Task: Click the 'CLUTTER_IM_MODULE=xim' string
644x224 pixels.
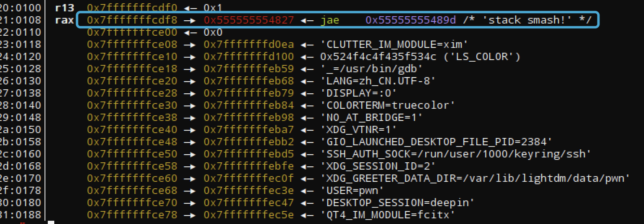Action: point(395,44)
